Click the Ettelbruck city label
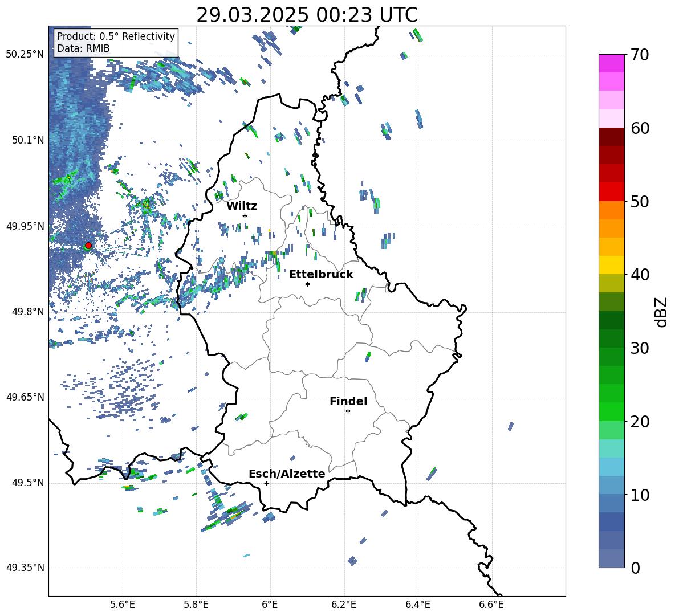675x616 pixels. point(321,275)
